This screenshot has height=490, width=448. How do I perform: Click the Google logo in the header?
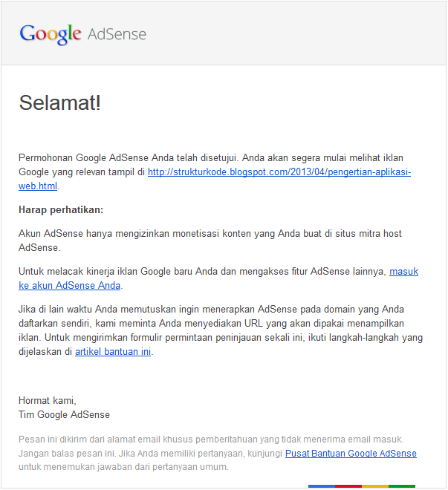coord(50,34)
